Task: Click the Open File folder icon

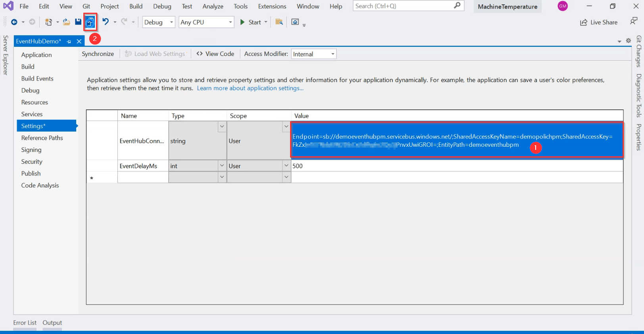Action: (66, 22)
